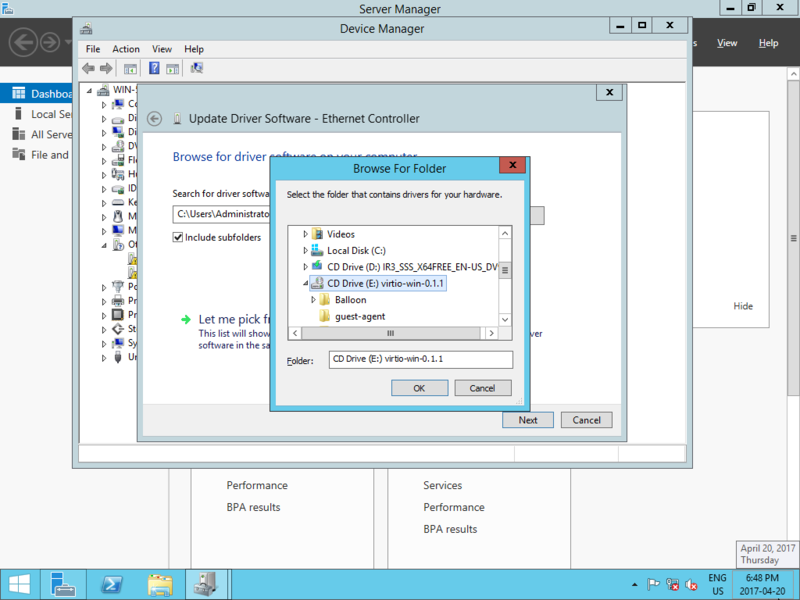
Task: Click the Action Center flag tray icon
Action: [x=653, y=584]
